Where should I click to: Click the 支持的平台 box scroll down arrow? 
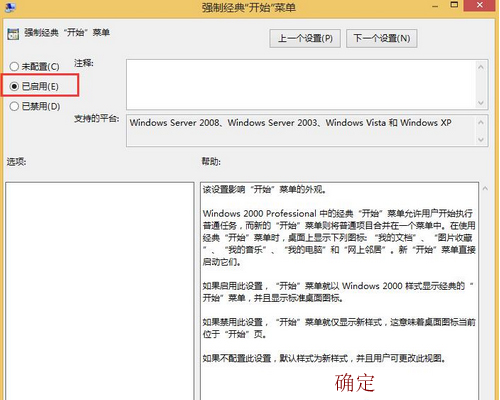point(481,139)
